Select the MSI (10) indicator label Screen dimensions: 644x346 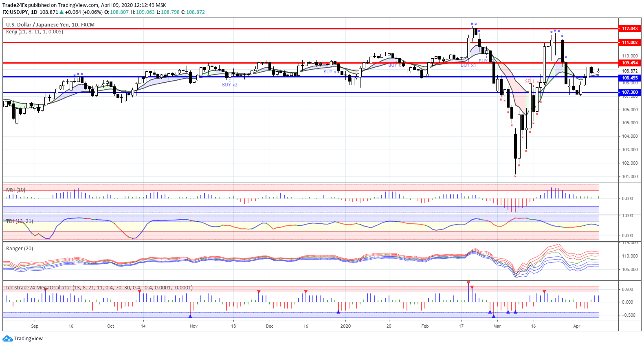[x=15, y=190]
